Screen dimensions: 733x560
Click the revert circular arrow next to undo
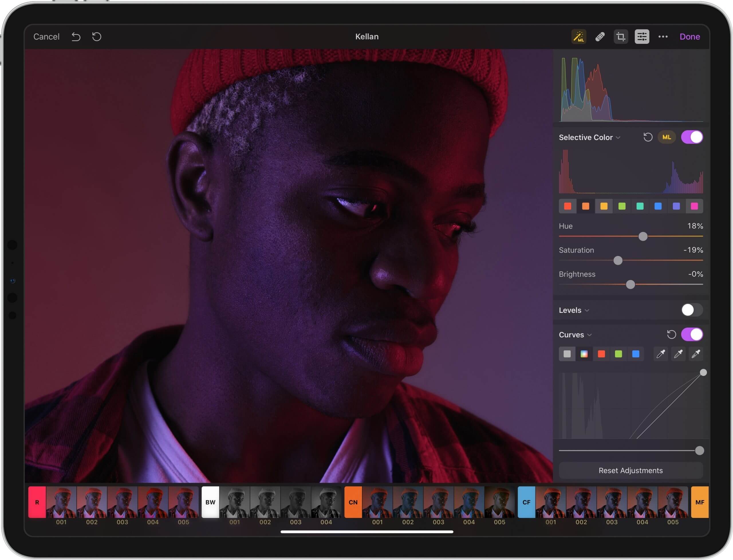pos(97,37)
